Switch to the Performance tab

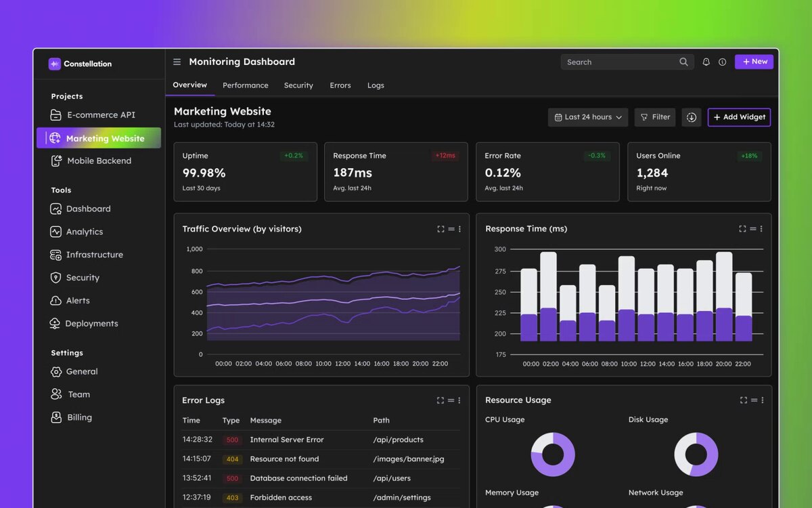pyautogui.click(x=246, y=85)
